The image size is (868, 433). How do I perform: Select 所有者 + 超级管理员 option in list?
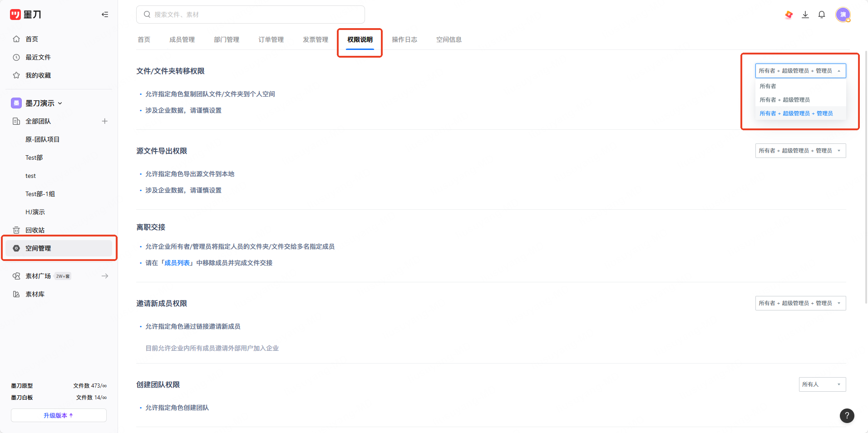tap(800, 100)
